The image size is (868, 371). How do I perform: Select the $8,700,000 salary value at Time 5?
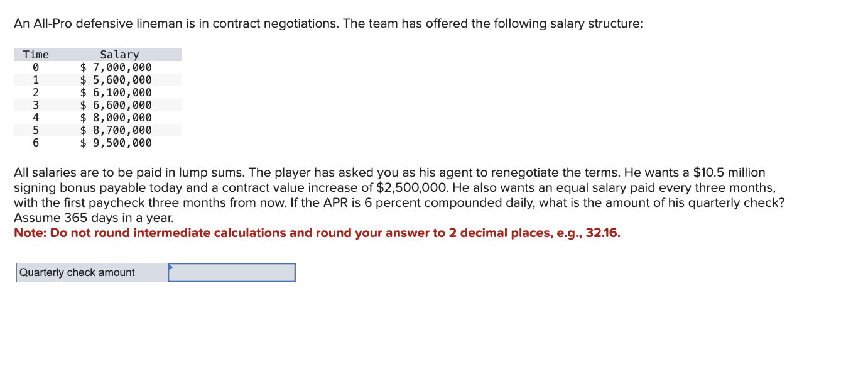coord(116,130)
